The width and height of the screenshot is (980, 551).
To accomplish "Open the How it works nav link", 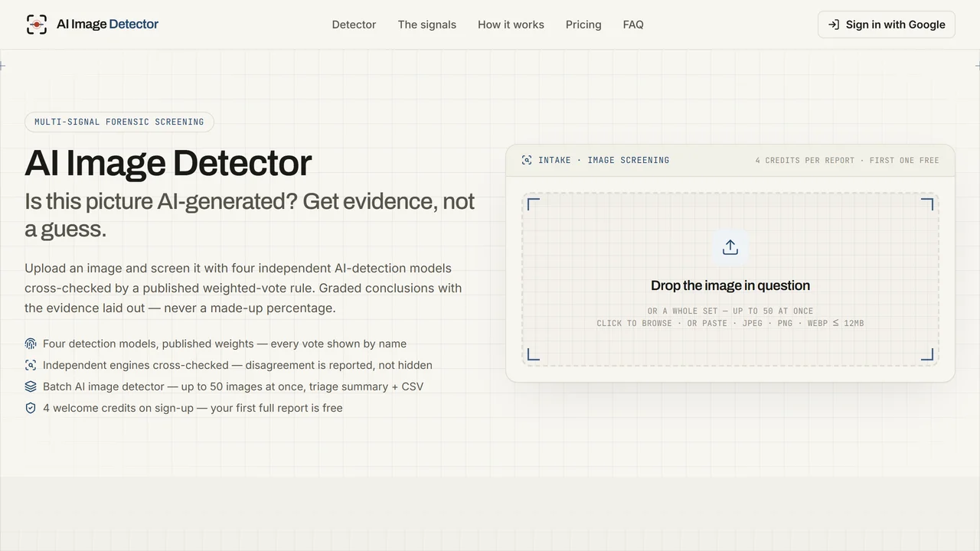I will (x=511, y=24).
